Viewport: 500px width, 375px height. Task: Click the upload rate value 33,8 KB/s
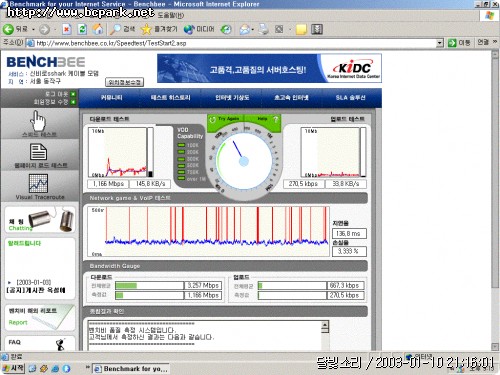[346, 184]
